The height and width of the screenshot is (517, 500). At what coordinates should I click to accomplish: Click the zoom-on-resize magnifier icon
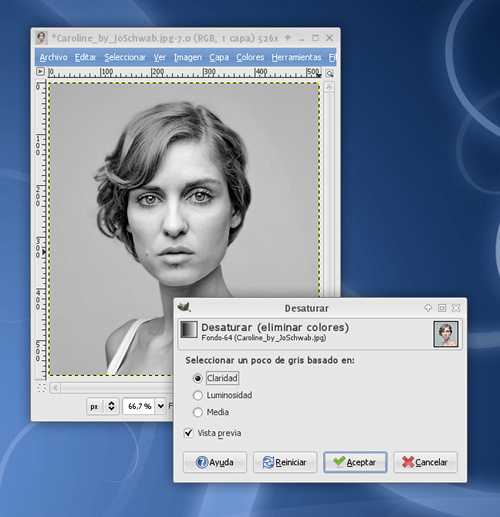(x=329, y=73)
